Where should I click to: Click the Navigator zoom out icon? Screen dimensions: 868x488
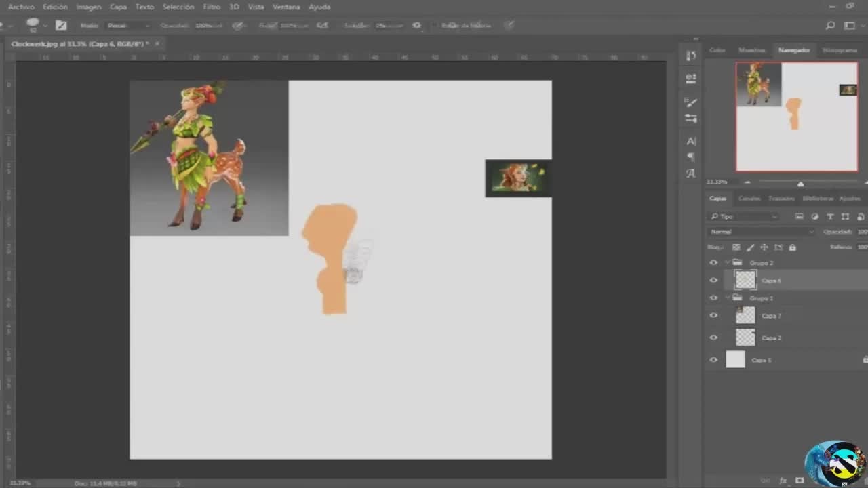[747, 182]
